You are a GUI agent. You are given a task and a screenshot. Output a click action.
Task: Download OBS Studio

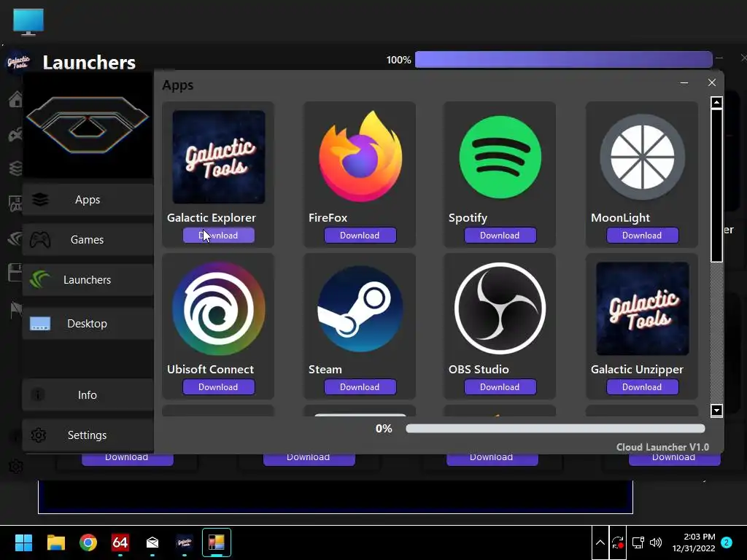click(x=500, y=387)
